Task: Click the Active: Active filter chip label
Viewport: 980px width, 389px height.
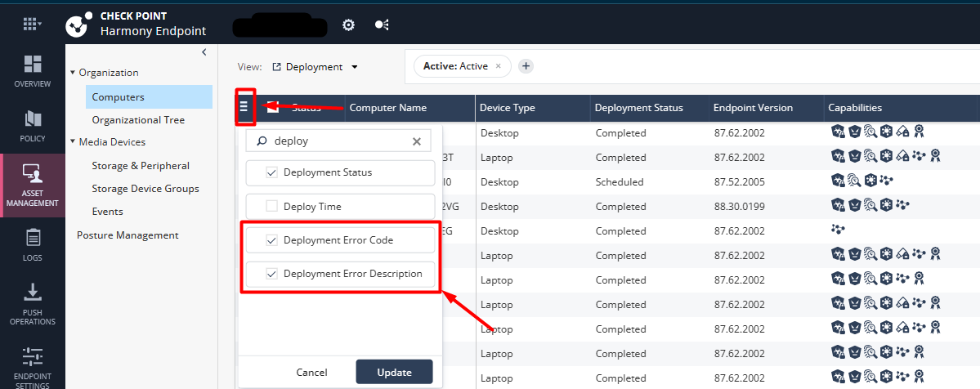Action: click(x=455, y=65)
